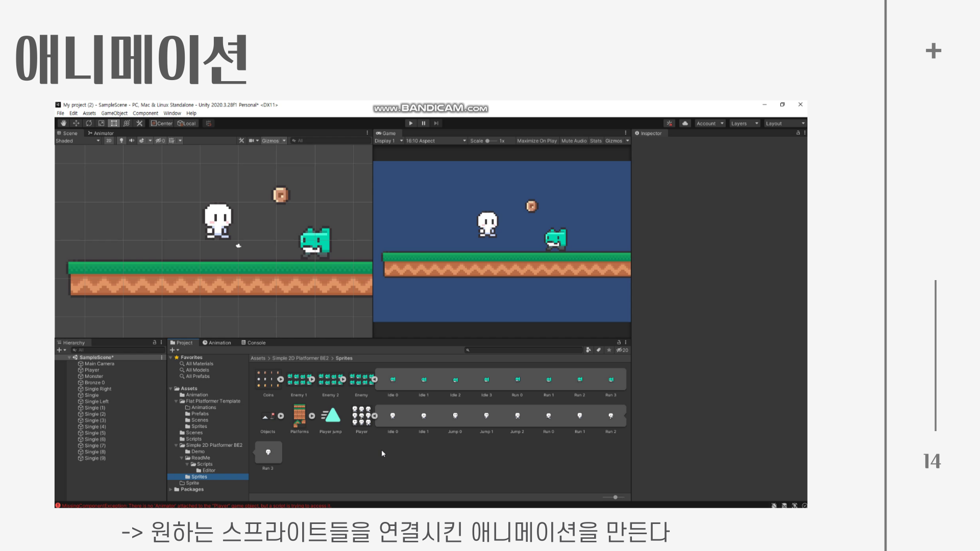Toggle 2D view mode in Scene
980x551 pixels.
pos(109,141)
